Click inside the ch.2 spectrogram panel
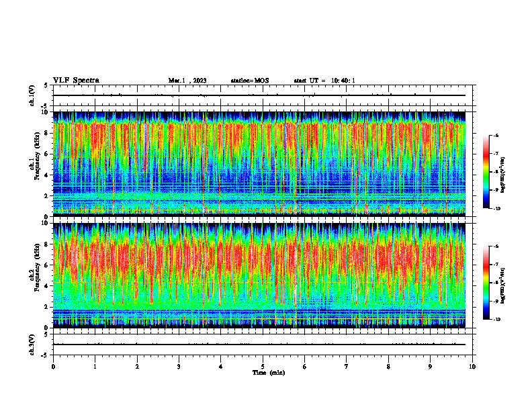 [x=259, y=275]
